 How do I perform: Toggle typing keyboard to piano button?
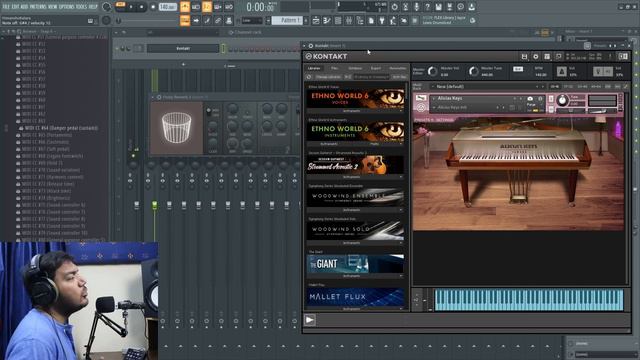(185, 20)
